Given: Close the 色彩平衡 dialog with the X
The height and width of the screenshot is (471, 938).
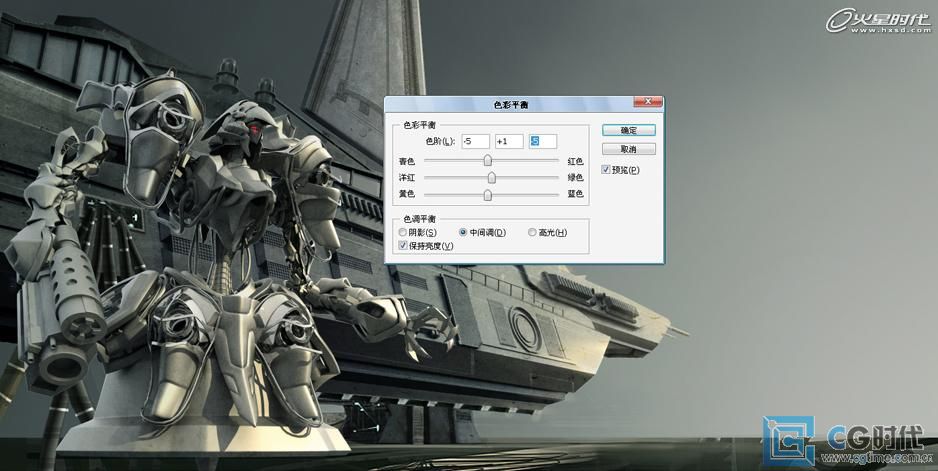Looking at the screenshot, I should click(x=648, y=102).
